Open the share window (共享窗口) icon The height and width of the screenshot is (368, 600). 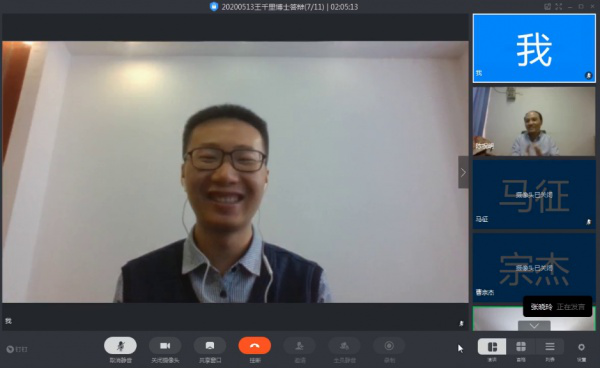click(x=210, y=346)
